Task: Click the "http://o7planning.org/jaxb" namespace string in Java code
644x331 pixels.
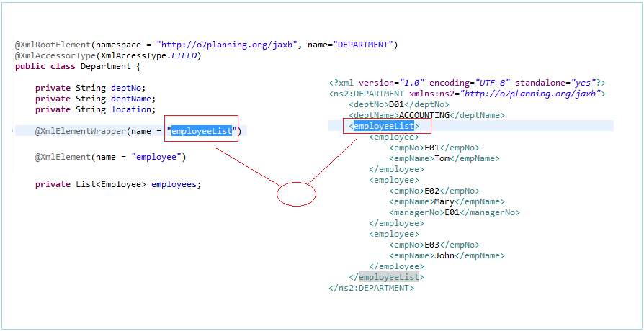Action: 227,45
